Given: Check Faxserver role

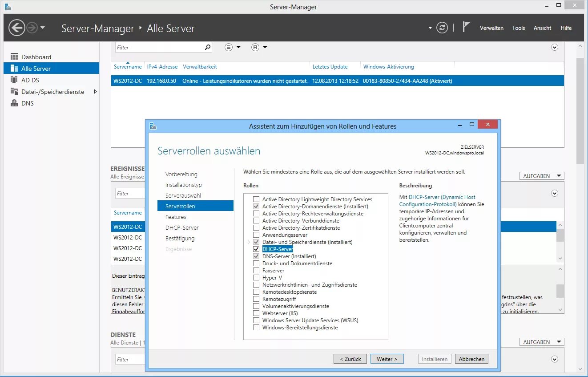Looking at the screenshot, I should pyautogui.click(x=256, y=271).
